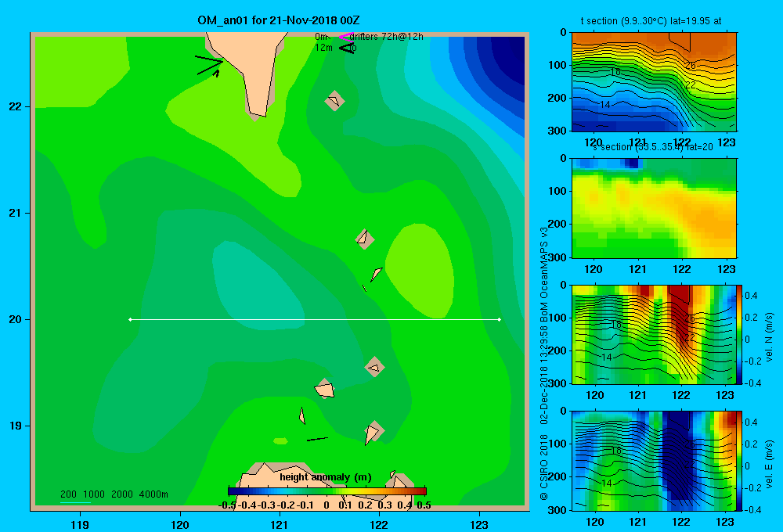Open the temperature section plot

tap(654, 82)
